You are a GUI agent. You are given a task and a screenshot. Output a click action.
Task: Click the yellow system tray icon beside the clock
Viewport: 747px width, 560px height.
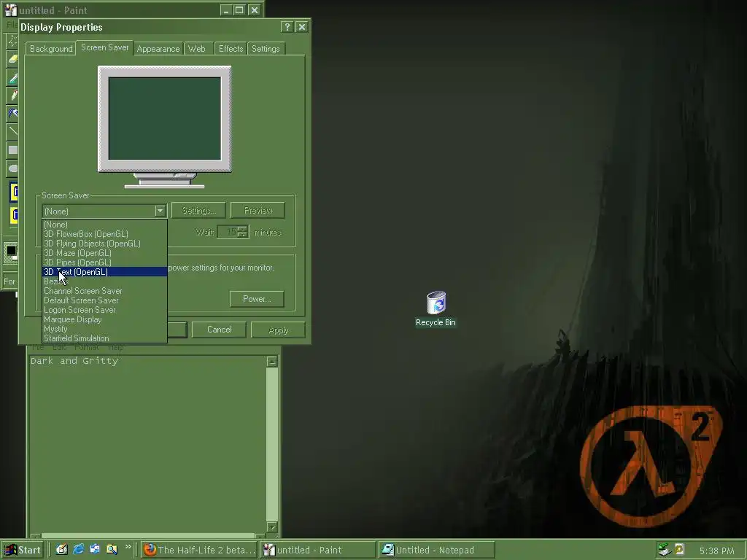coord(680,549)
